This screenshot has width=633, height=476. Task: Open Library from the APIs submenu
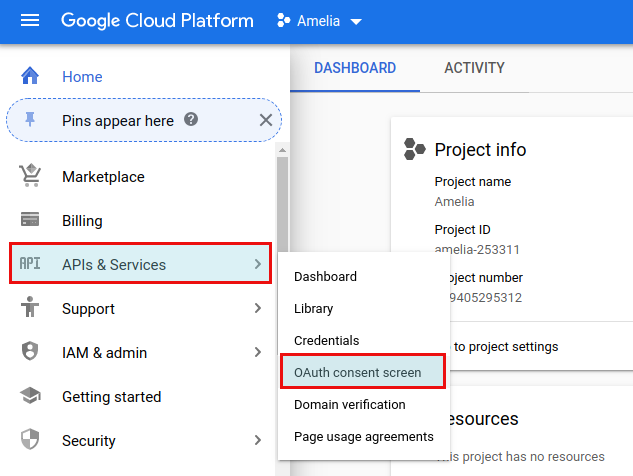click(x=313, y=309)
